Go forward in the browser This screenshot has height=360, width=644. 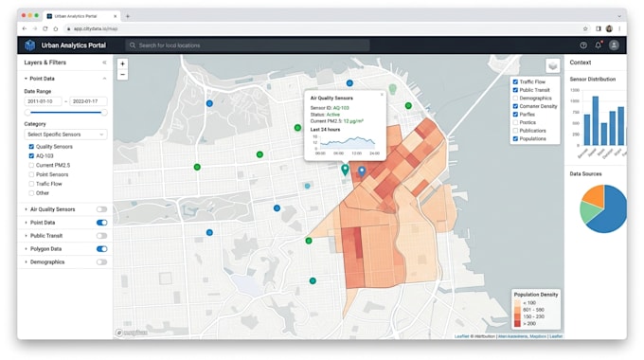point(35,28)
